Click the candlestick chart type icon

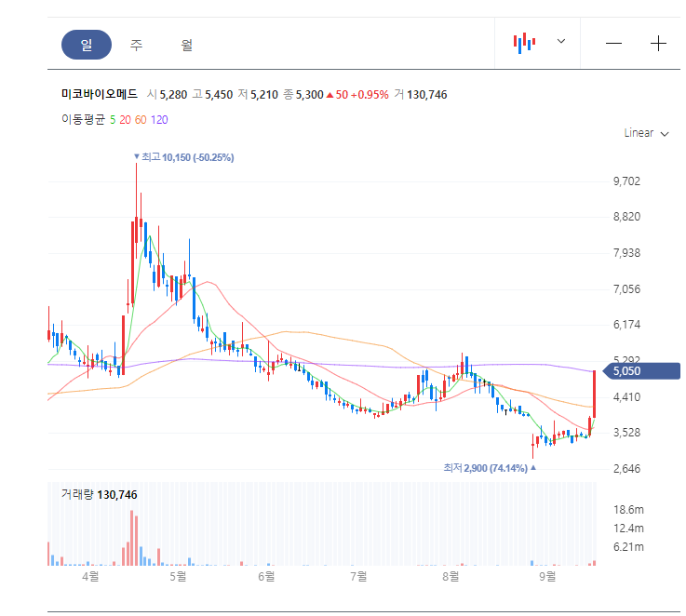(524, 43)
